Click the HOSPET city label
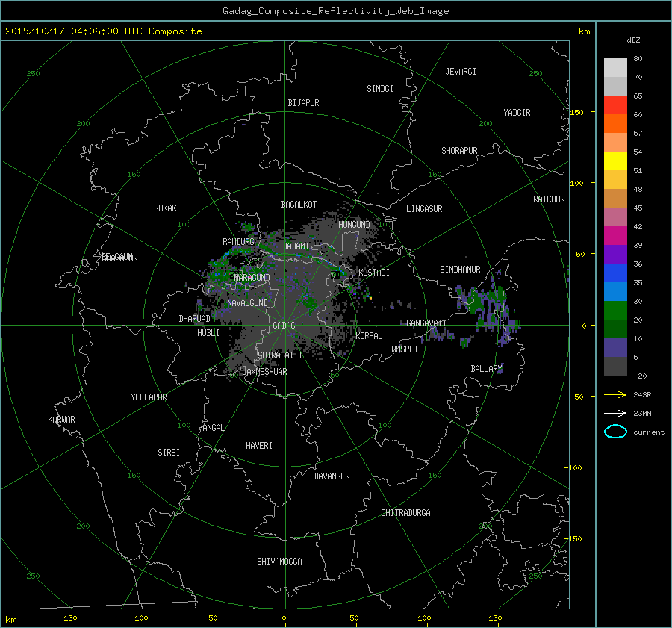672x628 pixels. tap(405, 349)
